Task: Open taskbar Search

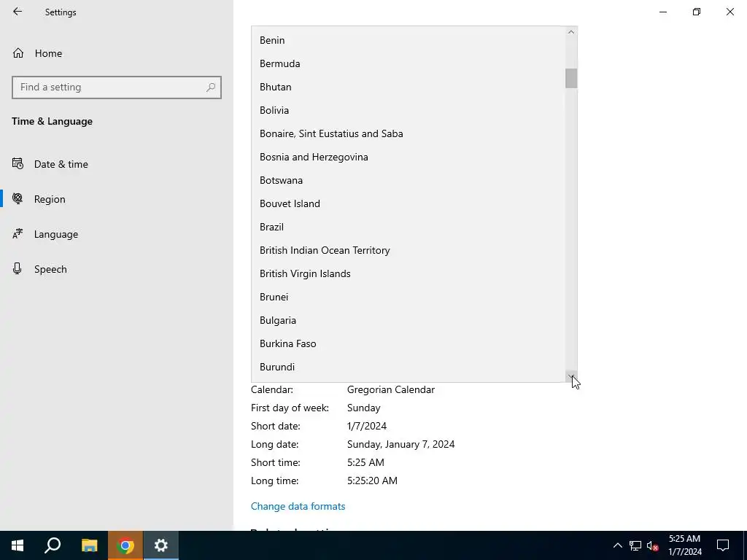Action: (x=53, y=545)
